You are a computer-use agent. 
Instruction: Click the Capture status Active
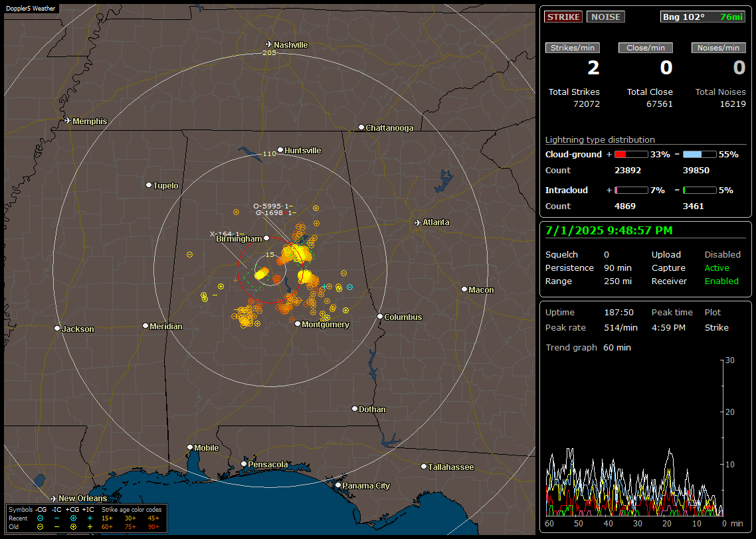pos(716,268)
